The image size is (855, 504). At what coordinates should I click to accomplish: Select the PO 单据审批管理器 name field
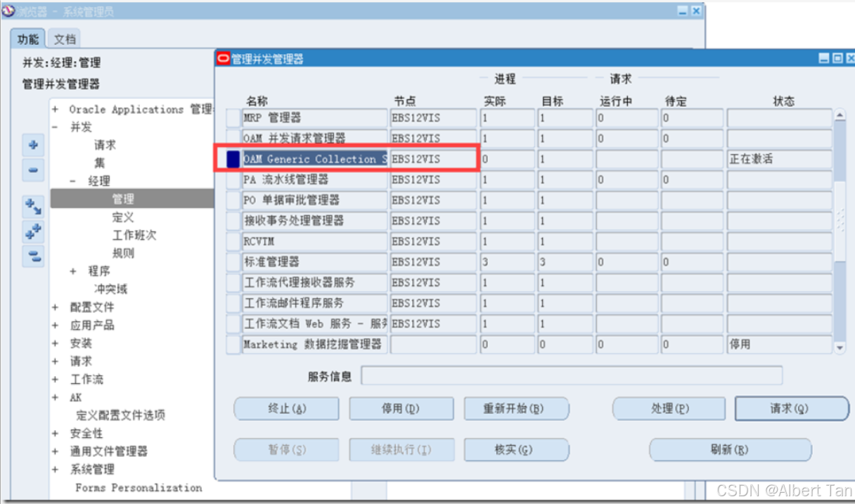(314, 200)
